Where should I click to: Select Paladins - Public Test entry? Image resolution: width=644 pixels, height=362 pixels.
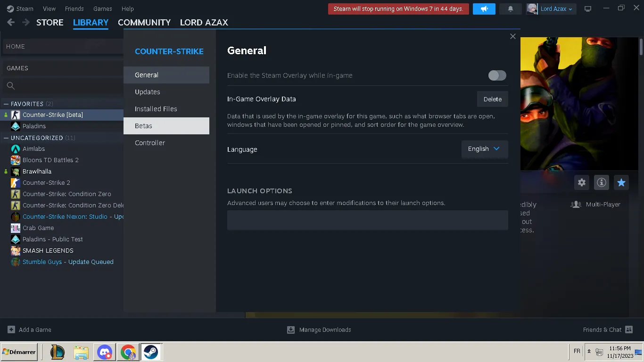click(62, 239)
